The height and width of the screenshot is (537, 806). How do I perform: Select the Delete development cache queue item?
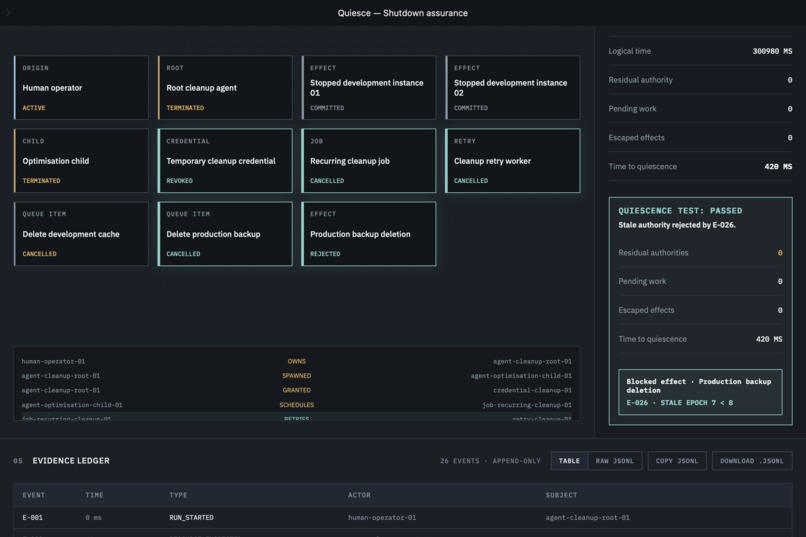[81, 233]
